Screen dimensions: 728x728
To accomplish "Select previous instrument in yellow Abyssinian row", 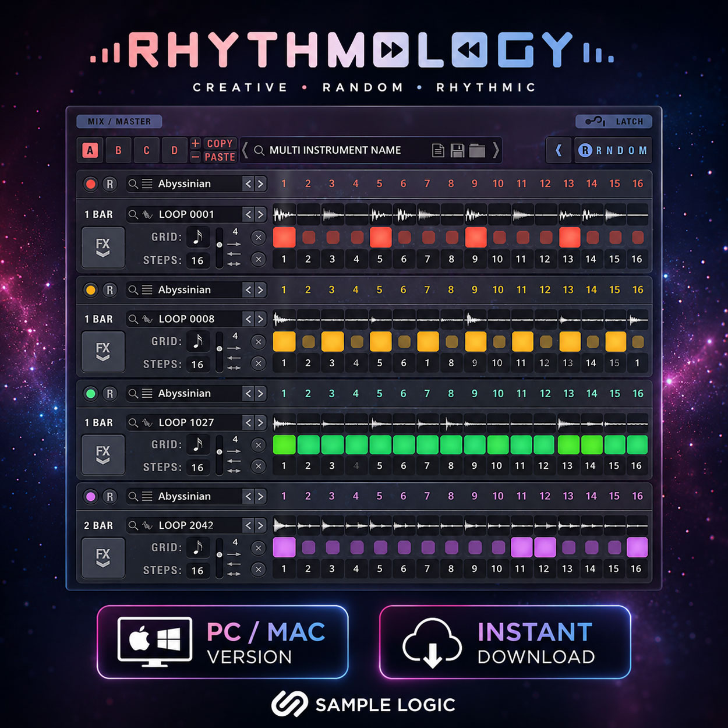I will 249,289.
